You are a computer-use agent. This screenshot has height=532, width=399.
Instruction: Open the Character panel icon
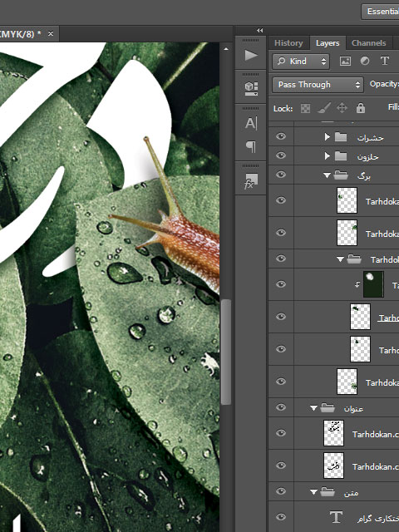(x=251, y=124)
